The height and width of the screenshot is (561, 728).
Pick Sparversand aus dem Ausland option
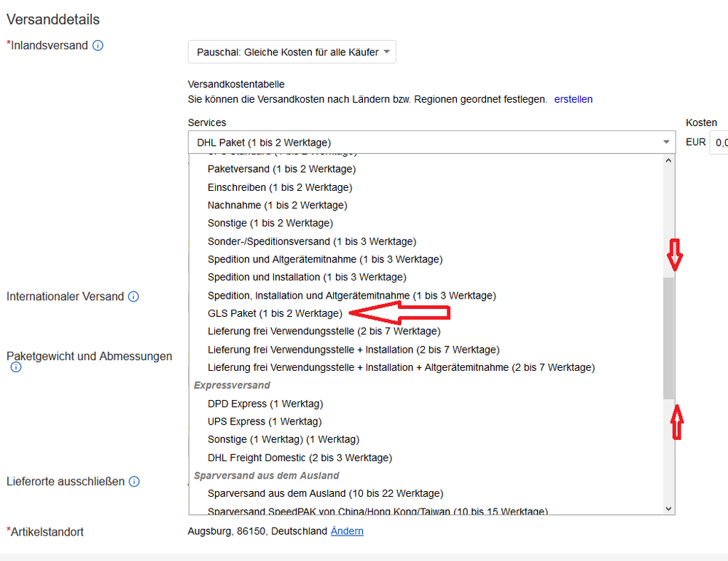(325, 493)
